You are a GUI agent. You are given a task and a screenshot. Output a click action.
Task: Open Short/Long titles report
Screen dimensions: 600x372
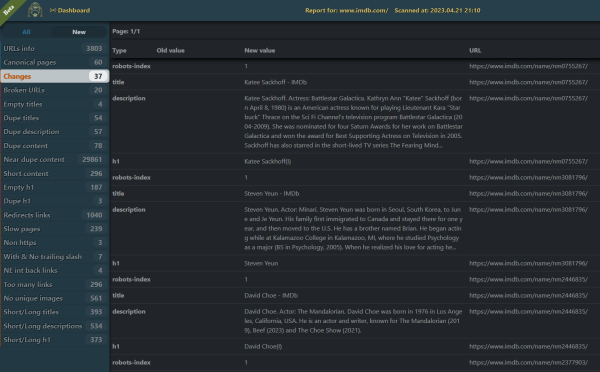point(54,312)
